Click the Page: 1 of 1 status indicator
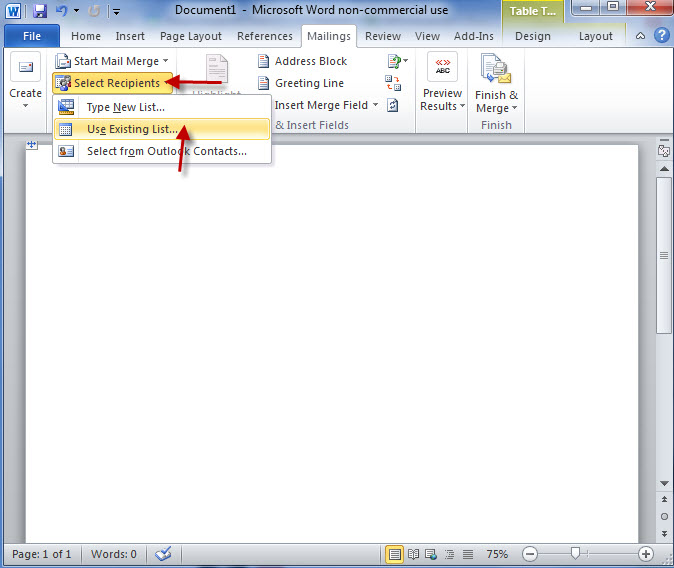Screen dimensions: 674x568 [x=41, y=554]
